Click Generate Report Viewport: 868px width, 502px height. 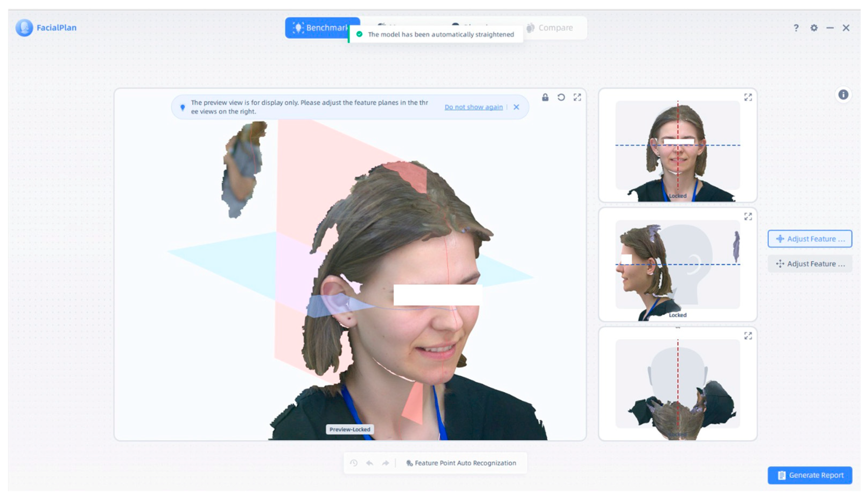click(x=810, y=475)
